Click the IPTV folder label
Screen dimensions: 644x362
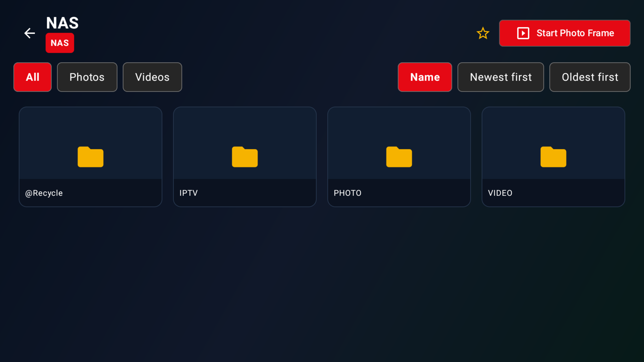coord(189,193)
